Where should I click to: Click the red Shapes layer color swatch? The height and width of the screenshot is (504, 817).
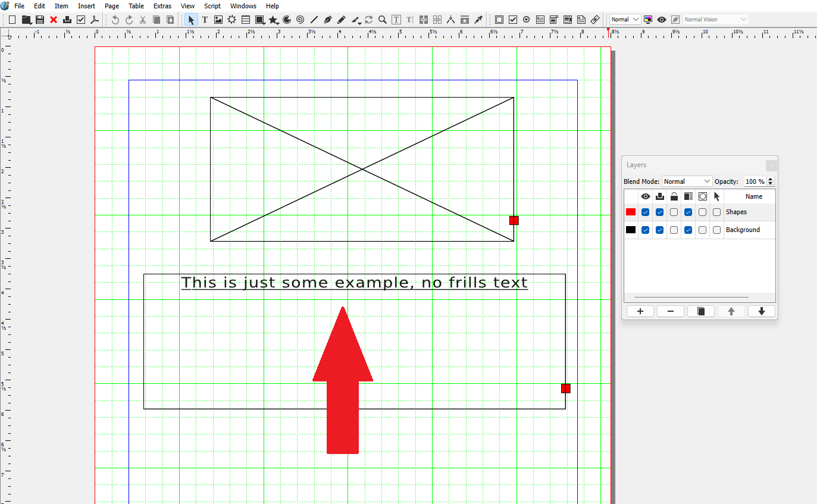coord(631,212)
